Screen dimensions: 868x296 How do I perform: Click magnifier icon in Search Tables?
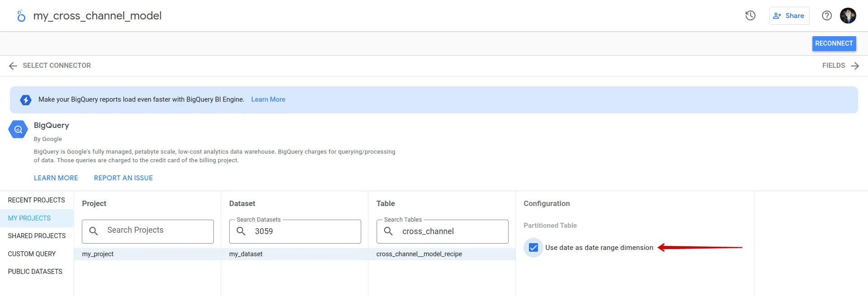(388, 231)
